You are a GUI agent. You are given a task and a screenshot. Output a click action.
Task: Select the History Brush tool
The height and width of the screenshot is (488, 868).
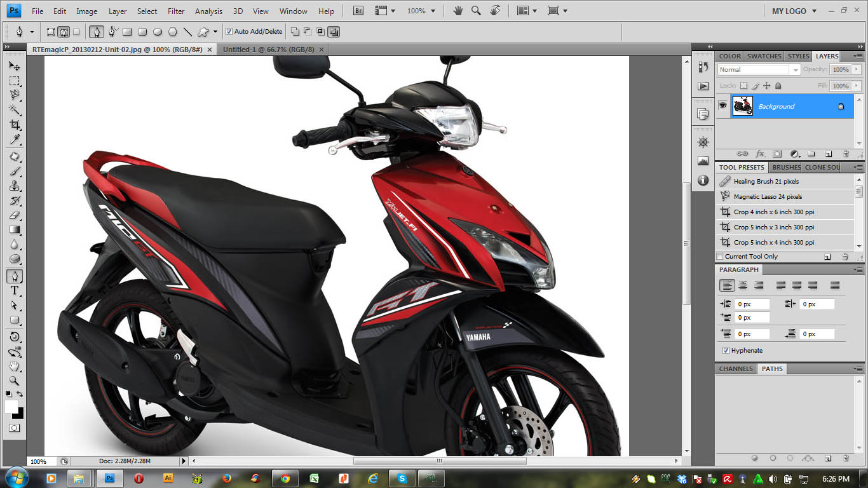pos(14,201)
